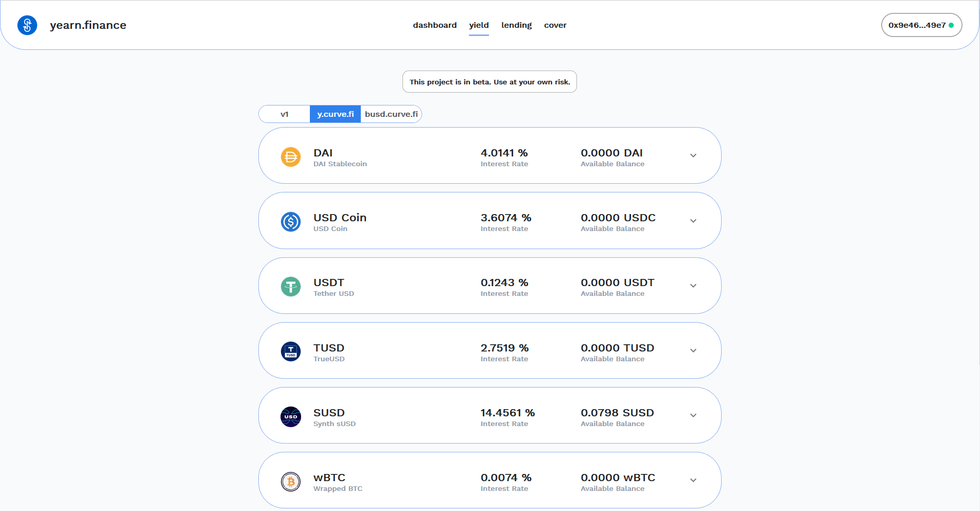Click the 2.7519 % TUSD interest rate
This screenshot has width=980, height=511.
(x=504, y=348)
